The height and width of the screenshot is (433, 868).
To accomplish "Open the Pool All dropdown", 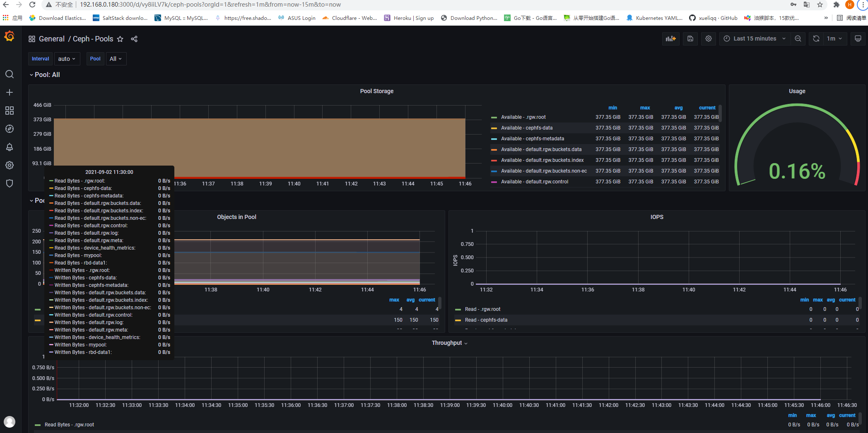I will (x=116, y=59).
